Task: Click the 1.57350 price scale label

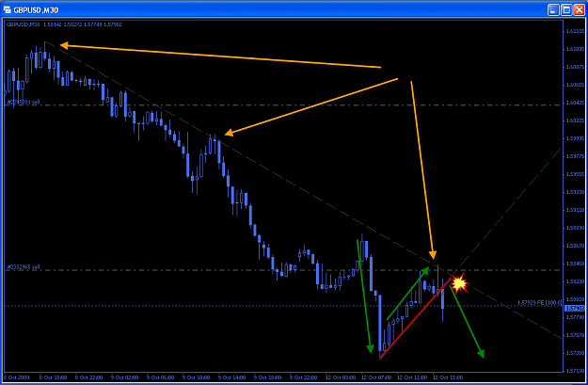Action: 575,353
